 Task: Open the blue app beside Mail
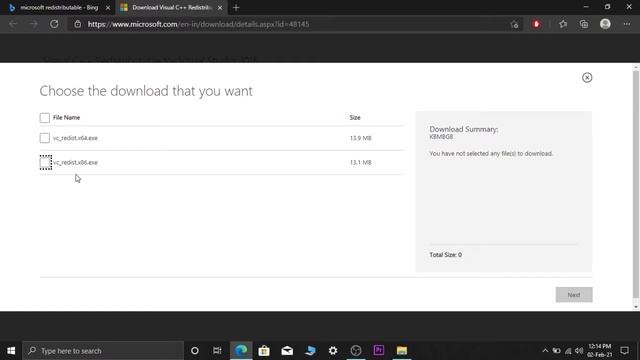310,351
